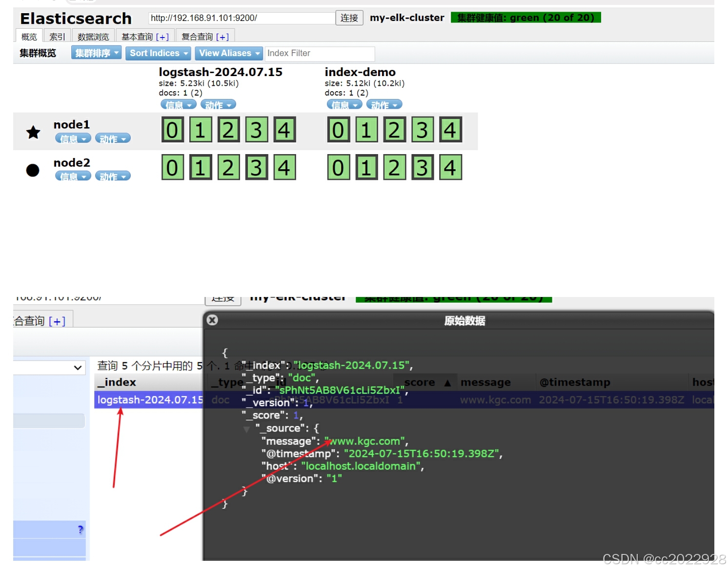Click the node1 master star icon
728x572 pixels.
point(33,132)
